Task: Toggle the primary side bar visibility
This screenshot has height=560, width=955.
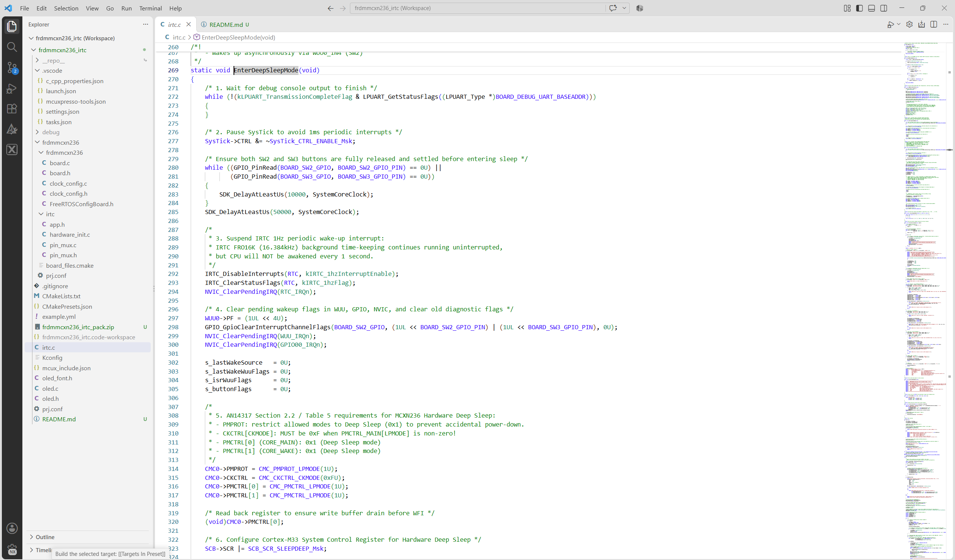Action: point(859,8)
